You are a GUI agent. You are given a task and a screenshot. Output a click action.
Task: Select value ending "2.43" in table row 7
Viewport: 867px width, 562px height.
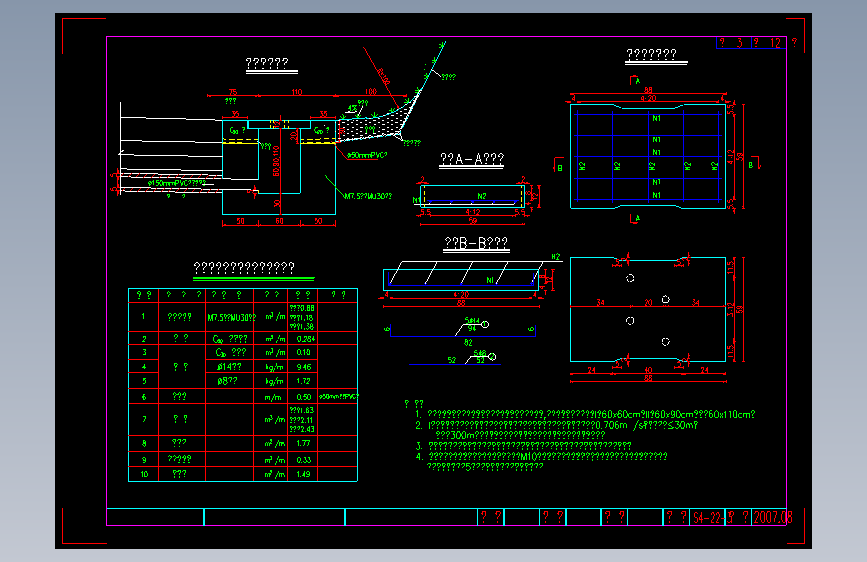pyautogui.click(x=302, y=429)
